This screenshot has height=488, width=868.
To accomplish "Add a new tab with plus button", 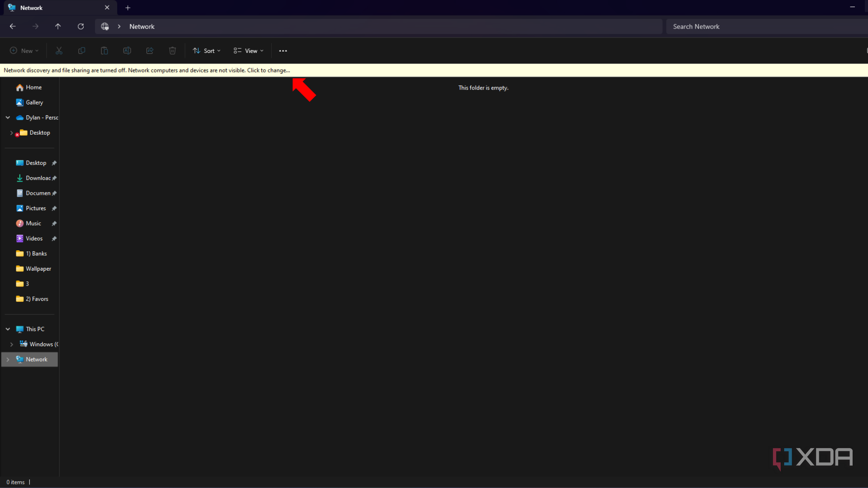I will [128, 8].
